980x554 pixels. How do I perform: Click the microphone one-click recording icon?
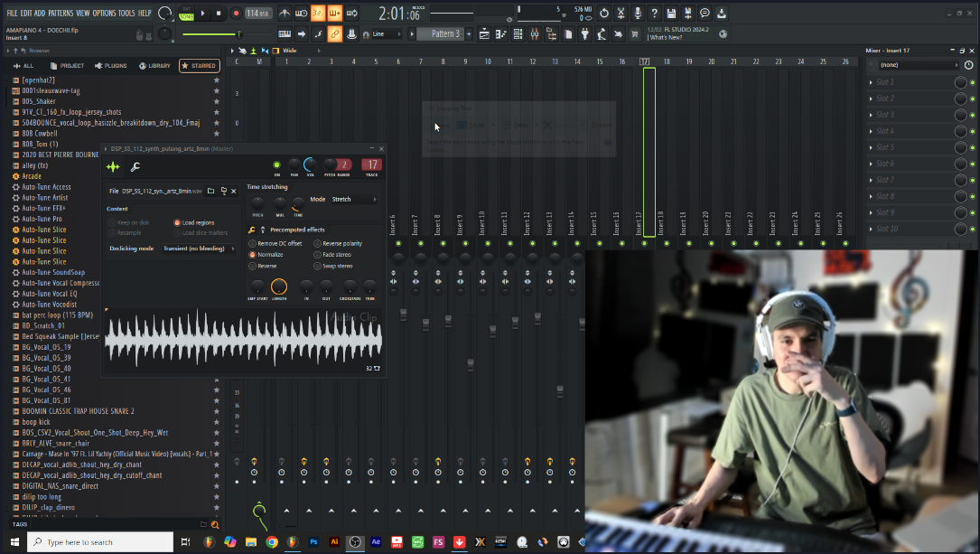point(638,14)
